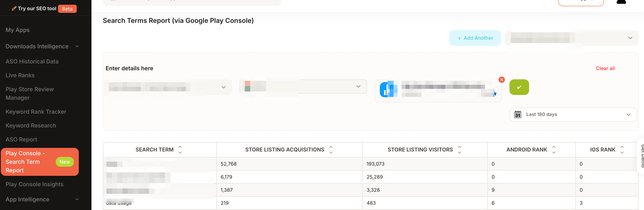Image resolution: width=644 pixels, height=210 pixels.
Task: Sort by iOS Rank arrows
Action: pyautogui.click(x=622, y=150)
